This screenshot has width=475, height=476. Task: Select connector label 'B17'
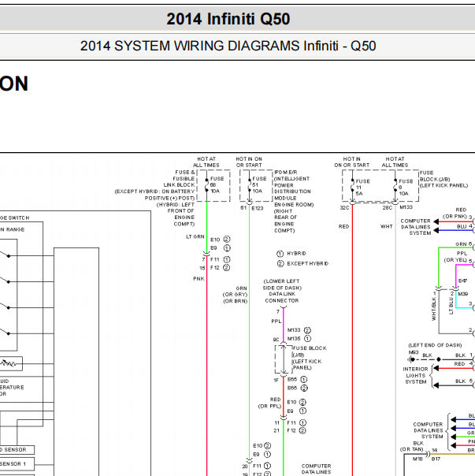tap(436, 459)
